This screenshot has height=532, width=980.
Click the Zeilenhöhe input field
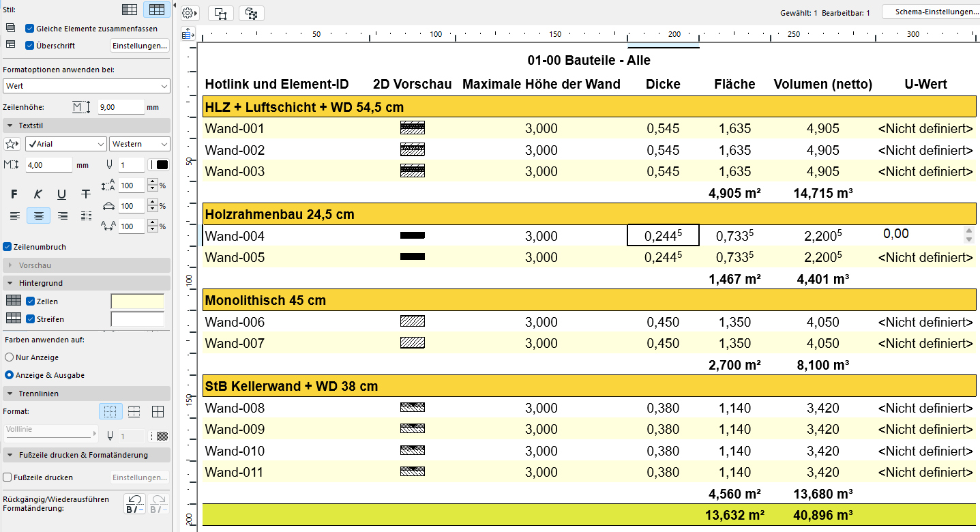click(121, 107)
